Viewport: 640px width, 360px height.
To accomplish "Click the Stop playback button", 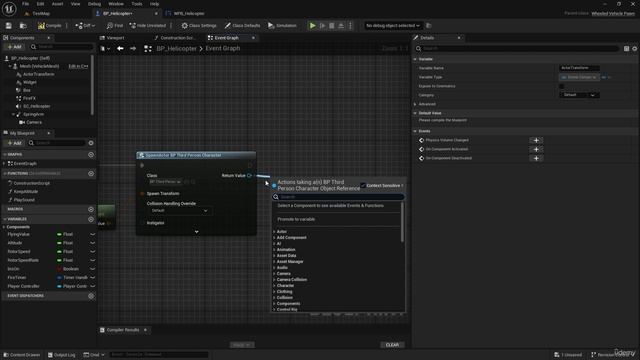I will 332,26.
